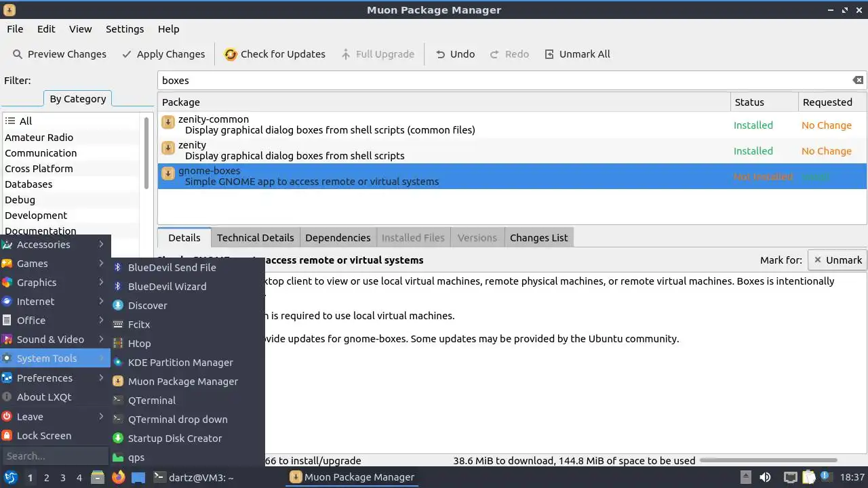Select the By Category filter tab

pyautogui.click(x=78, y=99)
